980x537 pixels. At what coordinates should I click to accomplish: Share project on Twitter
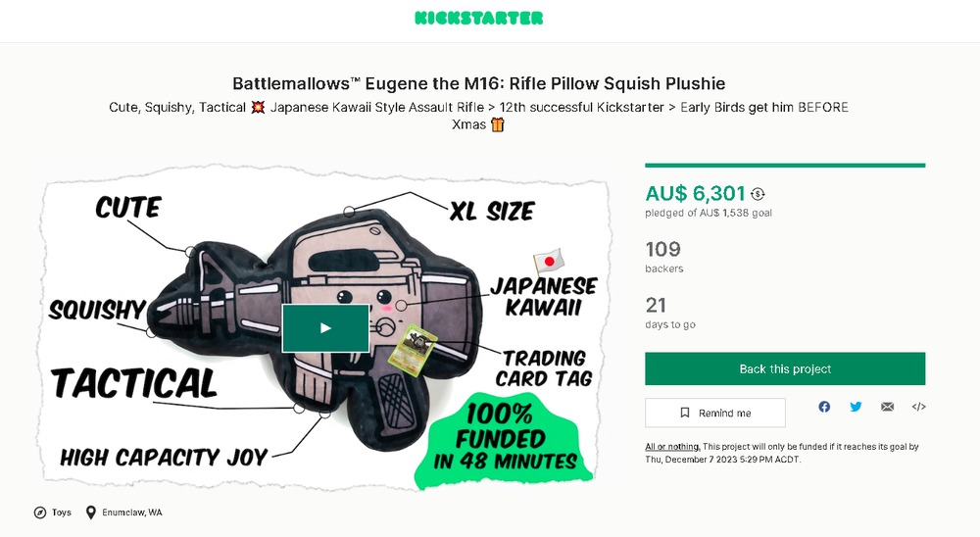click(856, 407)
